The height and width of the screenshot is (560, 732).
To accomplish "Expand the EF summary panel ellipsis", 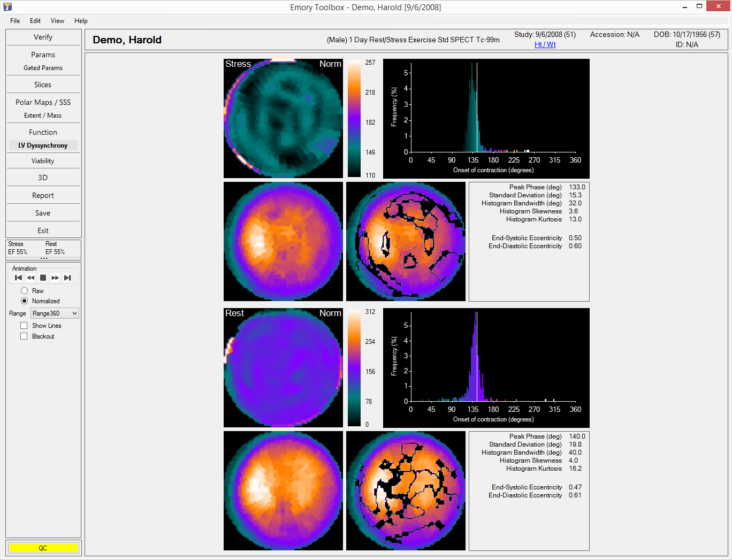I will (x=43, y=258).
